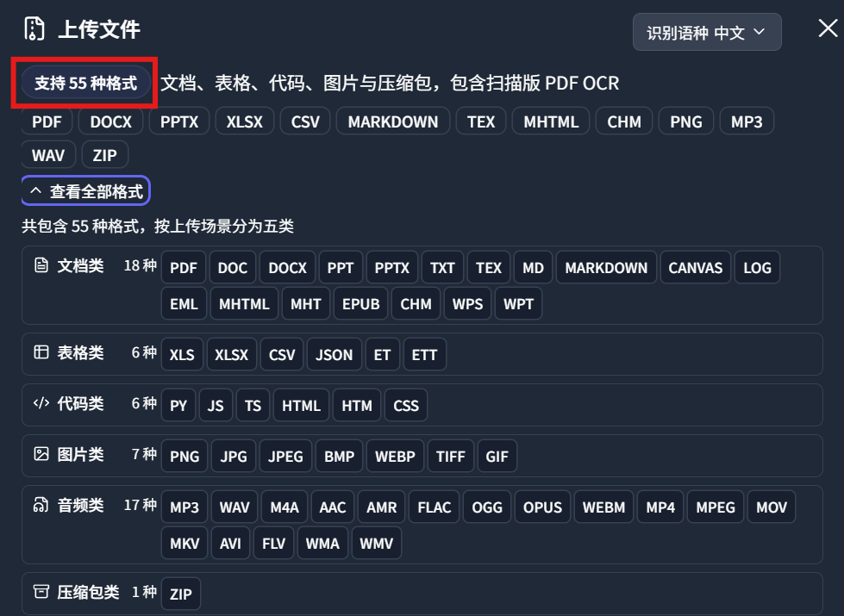Click the MOV tag in 音频类
This screenshot has height=616, width=844.
click(x=772, y=507)
